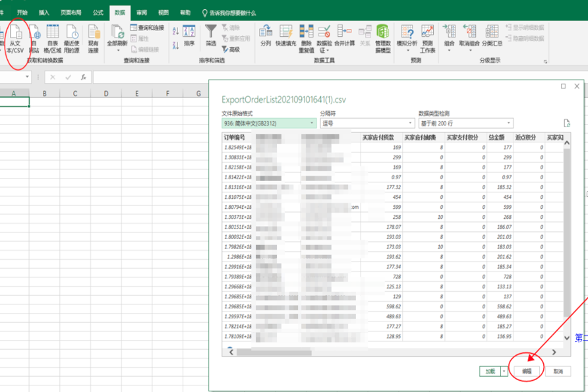Expand the file origin encoding dropdown (文件原始格式)
The image size is (588, 392).
[312, 123]
